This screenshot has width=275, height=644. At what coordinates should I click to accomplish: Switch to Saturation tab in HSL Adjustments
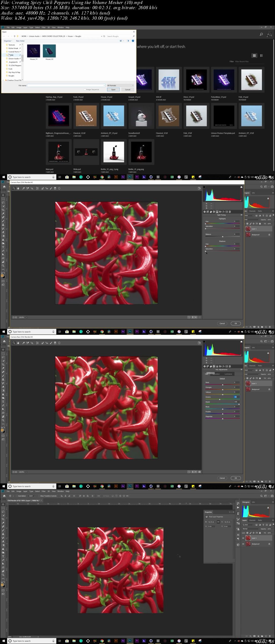point(217,374)
